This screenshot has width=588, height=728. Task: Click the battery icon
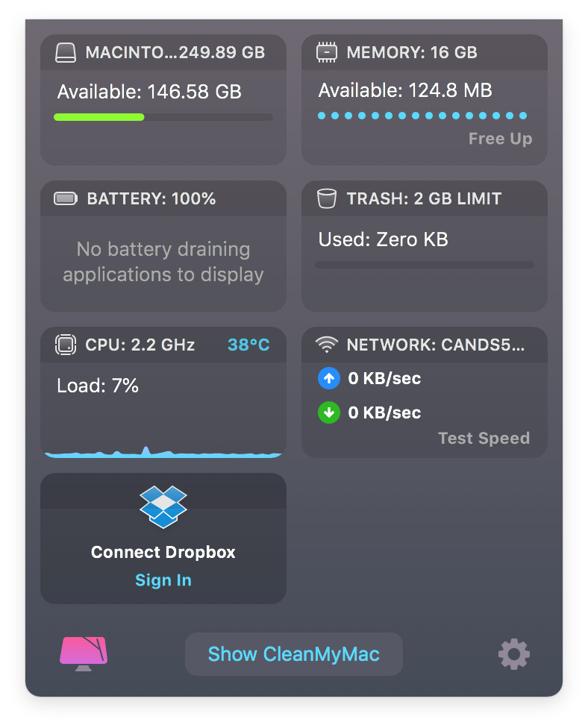[x=66, y=198]
